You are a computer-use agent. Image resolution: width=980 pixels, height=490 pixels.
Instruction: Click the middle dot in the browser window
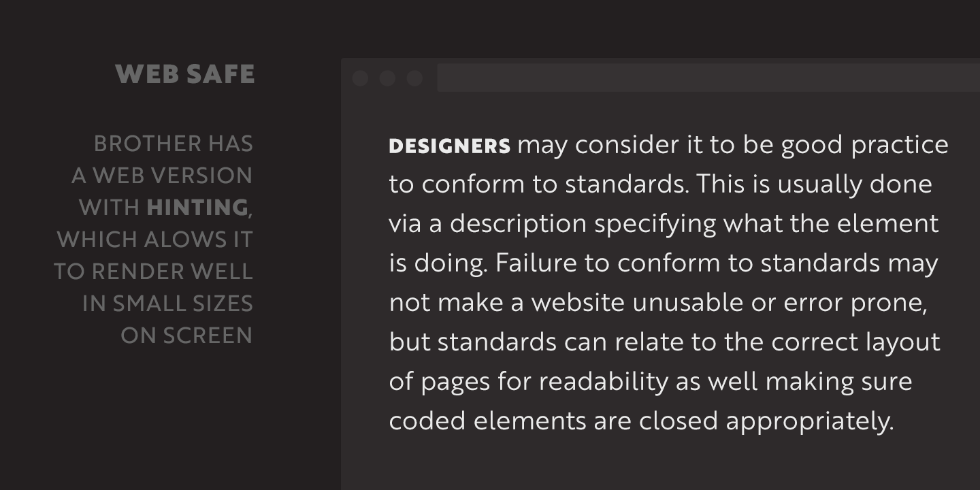pyautogui.click(x=387, y=79)
